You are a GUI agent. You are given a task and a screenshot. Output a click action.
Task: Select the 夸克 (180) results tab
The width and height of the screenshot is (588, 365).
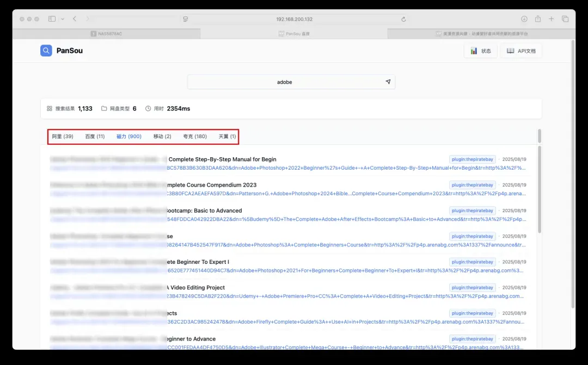tap(194, 137)
